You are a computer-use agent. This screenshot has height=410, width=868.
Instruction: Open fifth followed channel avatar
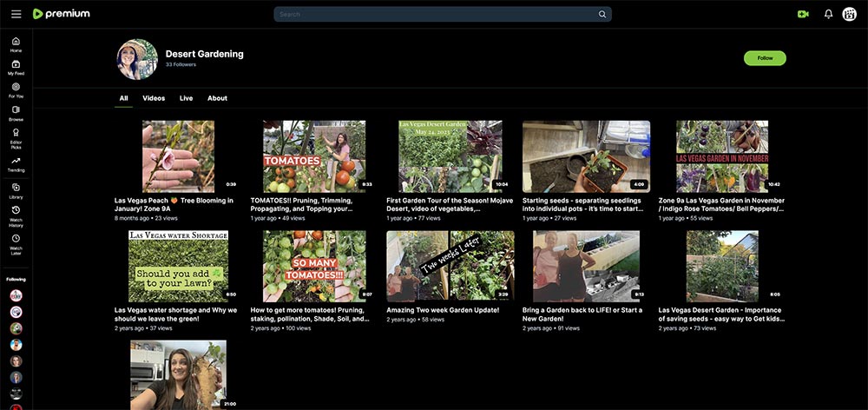tap(16, 361)
